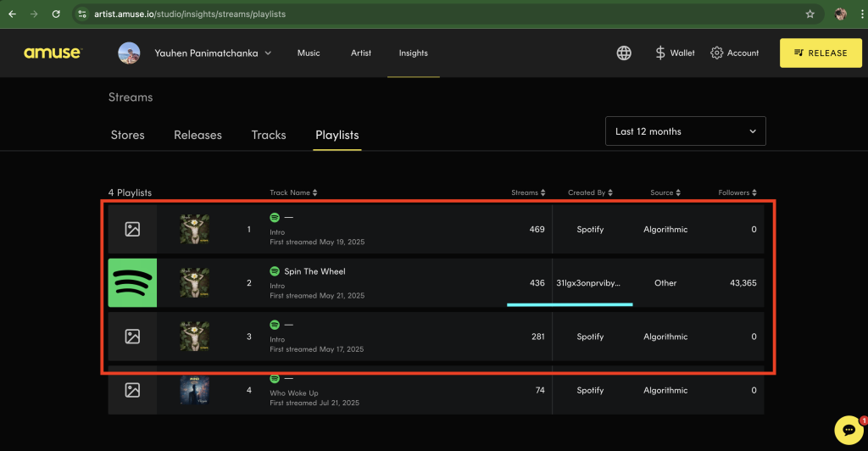Click the Account gear icon
This screenshot has width=868, height=451.
717,53
